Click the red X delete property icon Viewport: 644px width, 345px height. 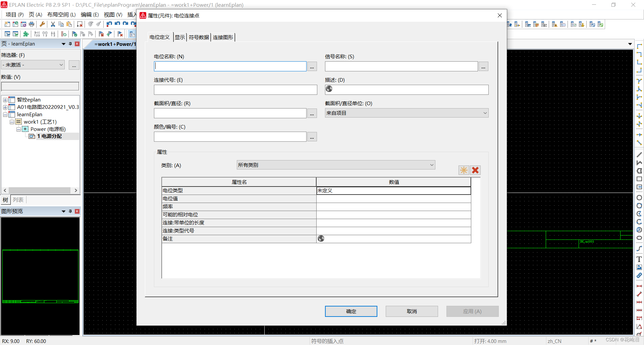pos(475,170)
